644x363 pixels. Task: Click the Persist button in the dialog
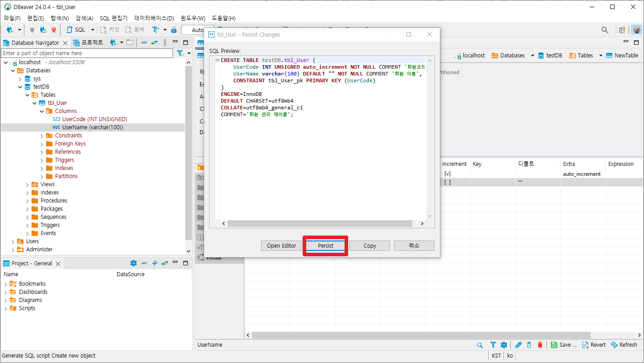326,246
